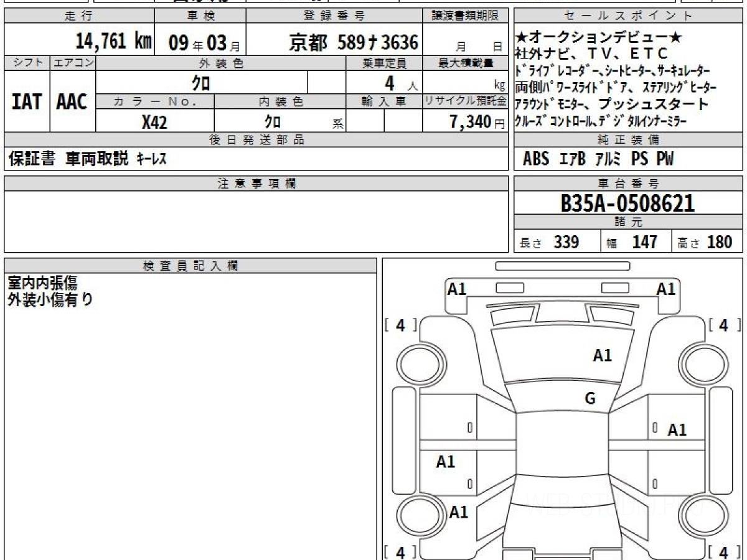The image size is (747, 560).
Task: Click the chassis number B35A-0508621
Action: click(627, 203)
